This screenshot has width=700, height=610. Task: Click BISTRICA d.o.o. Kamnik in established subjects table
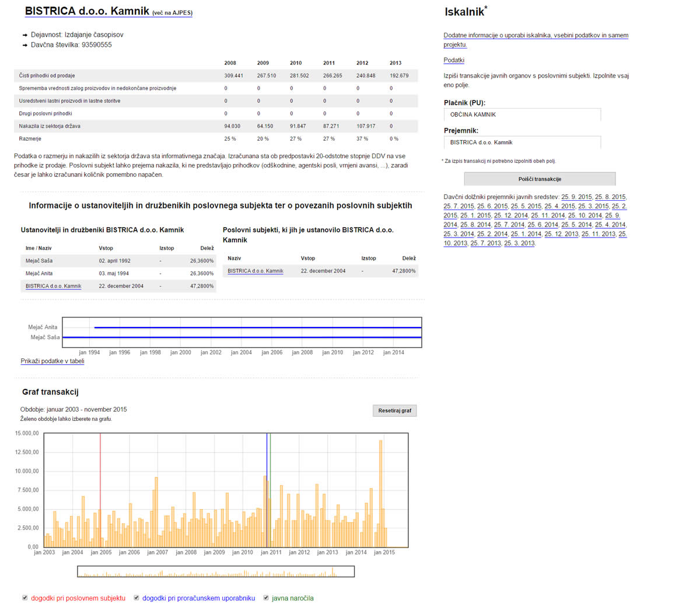pos(256,271)
